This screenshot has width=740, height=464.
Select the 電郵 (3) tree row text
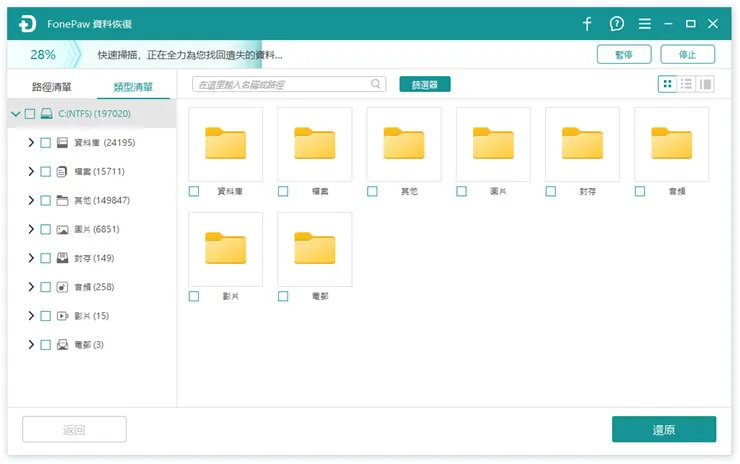pyautogui.click(x=89, y=345)
